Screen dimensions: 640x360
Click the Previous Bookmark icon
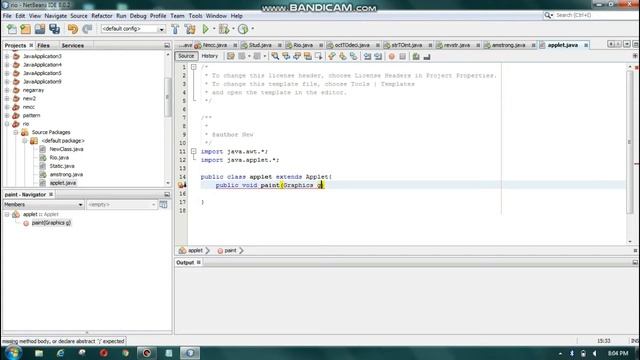pos(332,56)
